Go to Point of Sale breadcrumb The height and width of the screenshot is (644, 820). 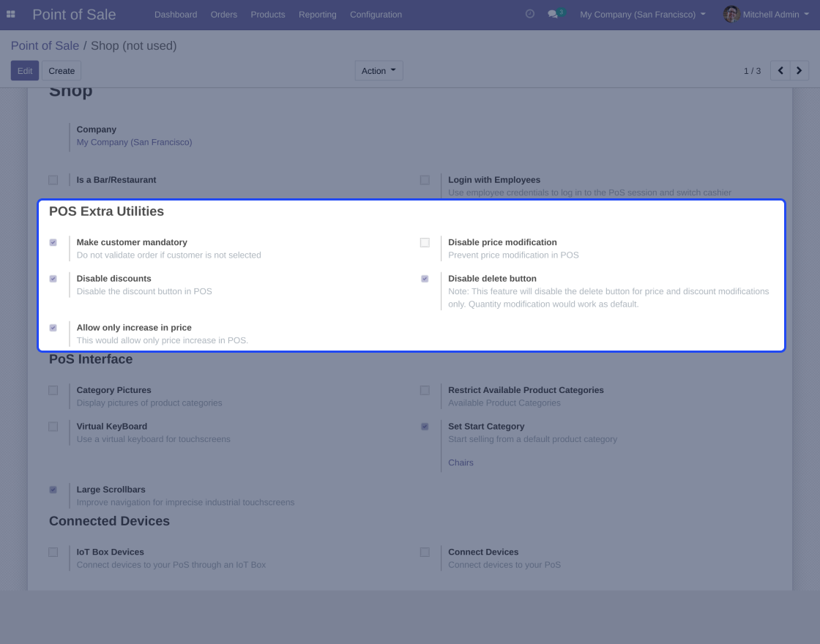(45, 45)
